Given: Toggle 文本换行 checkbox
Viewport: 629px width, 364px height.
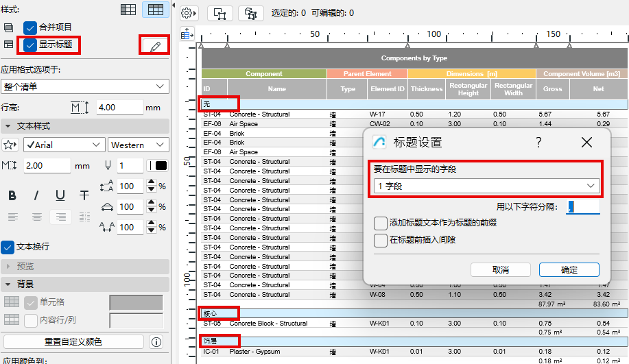Looking at the screenshot, I should click(x=8, y=247).
